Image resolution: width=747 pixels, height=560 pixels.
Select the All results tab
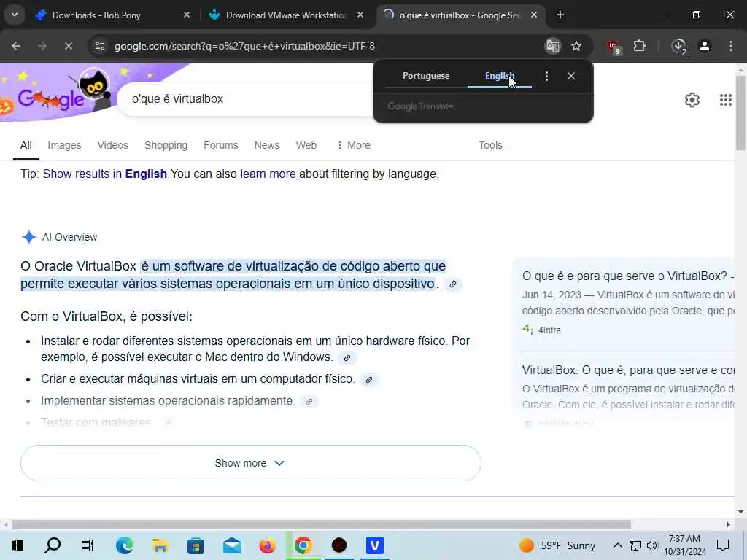(26, 145)
